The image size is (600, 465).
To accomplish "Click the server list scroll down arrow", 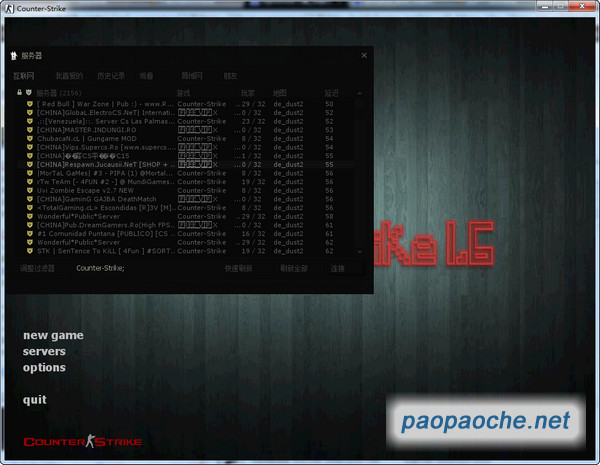I will 359,252.
